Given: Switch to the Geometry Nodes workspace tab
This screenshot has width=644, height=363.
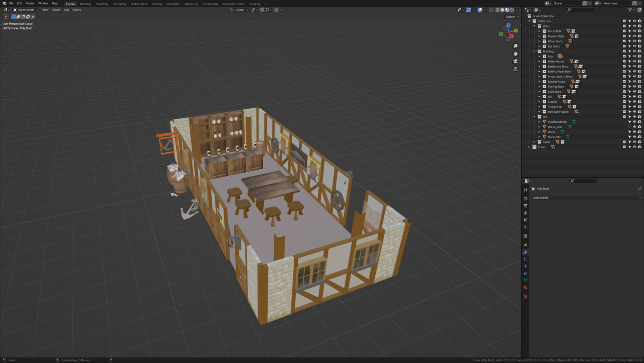Looking at the screenshot, I should click(233, 4).
